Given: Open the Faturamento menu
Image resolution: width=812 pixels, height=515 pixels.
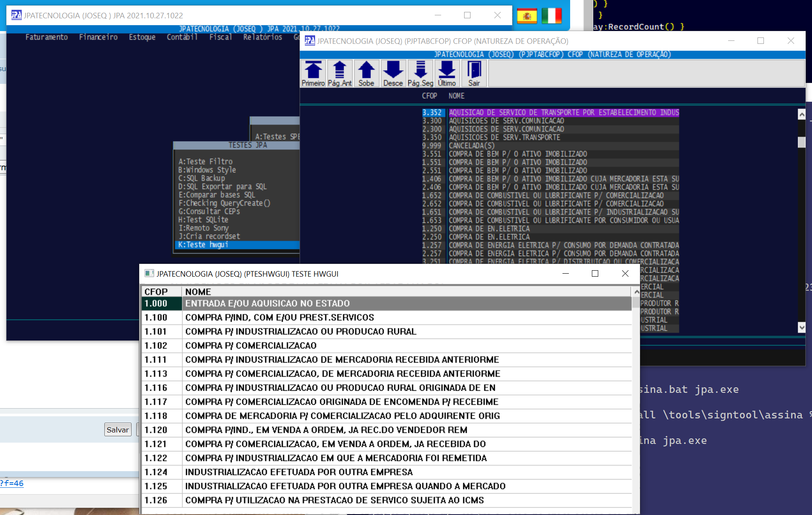Looking at the screenshot, I should pyautogui.click(x=46, y=37).
